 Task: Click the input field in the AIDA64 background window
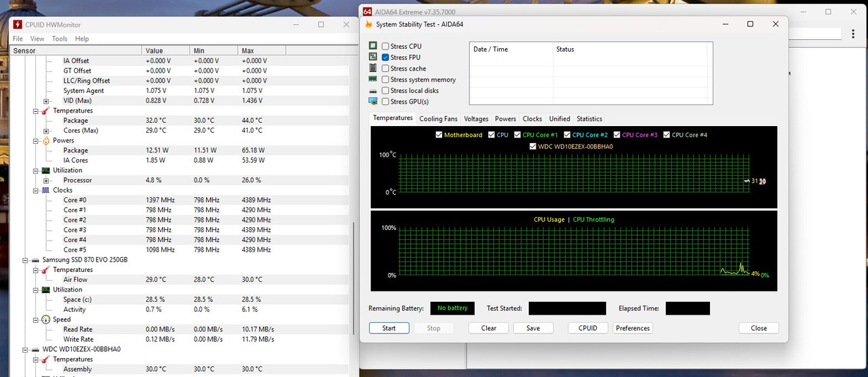pos(814,33)
